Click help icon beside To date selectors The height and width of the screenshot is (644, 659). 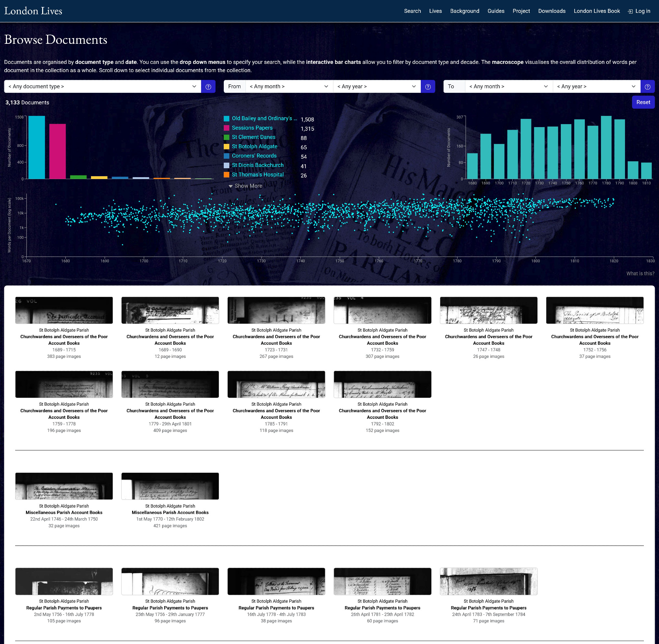(647, 87)
